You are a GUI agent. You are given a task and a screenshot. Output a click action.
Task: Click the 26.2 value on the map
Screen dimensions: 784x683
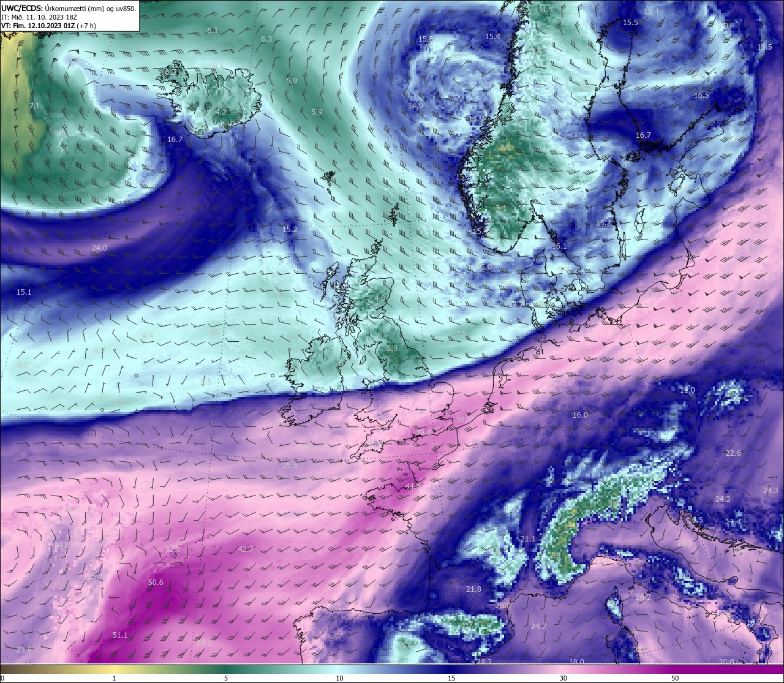[643, 597]
